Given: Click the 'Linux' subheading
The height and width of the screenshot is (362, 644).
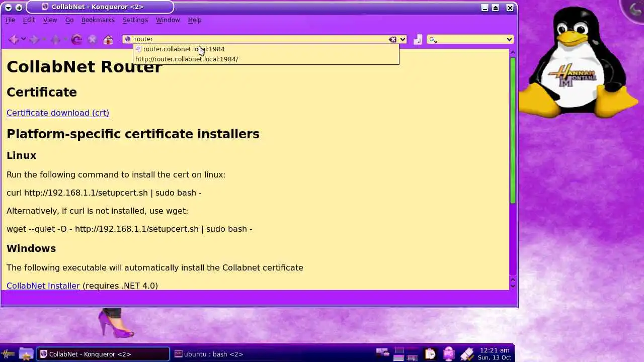Looking at the screenshot, I should (21, 155).
